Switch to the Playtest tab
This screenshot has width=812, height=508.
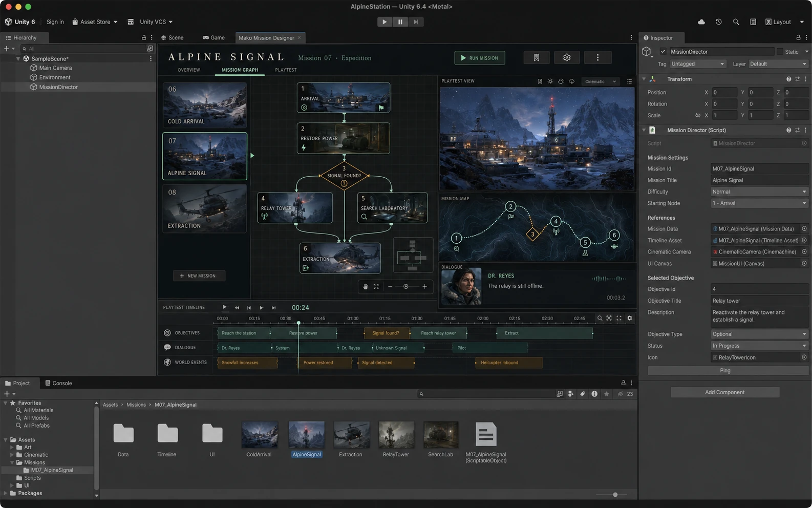(x=286, y=70)
